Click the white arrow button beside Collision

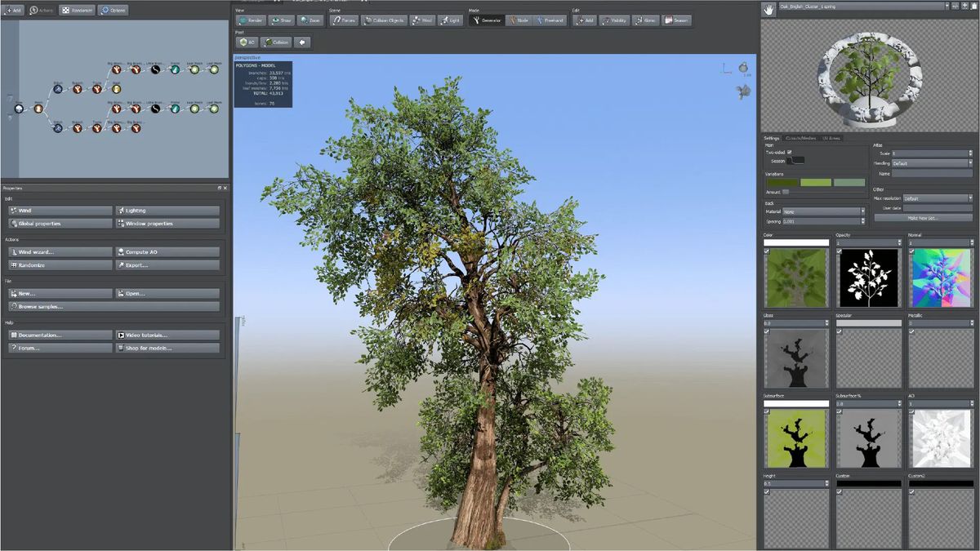click(302, 42)
